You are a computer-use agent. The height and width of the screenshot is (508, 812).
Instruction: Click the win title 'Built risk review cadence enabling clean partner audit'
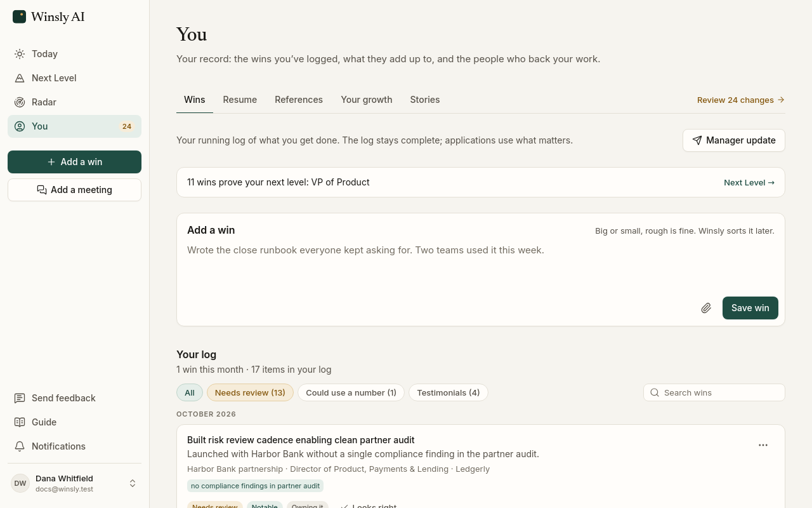pyautogui.click(x=301, y=440)
